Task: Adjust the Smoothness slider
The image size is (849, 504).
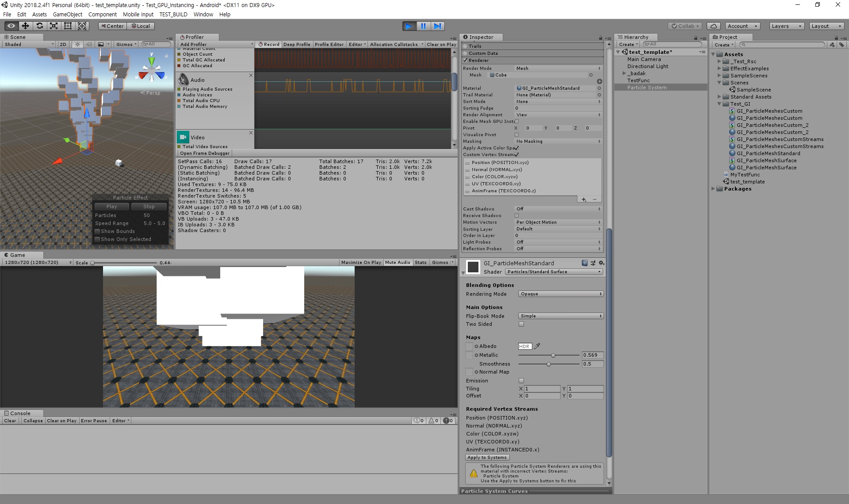Action: point(548,364)
